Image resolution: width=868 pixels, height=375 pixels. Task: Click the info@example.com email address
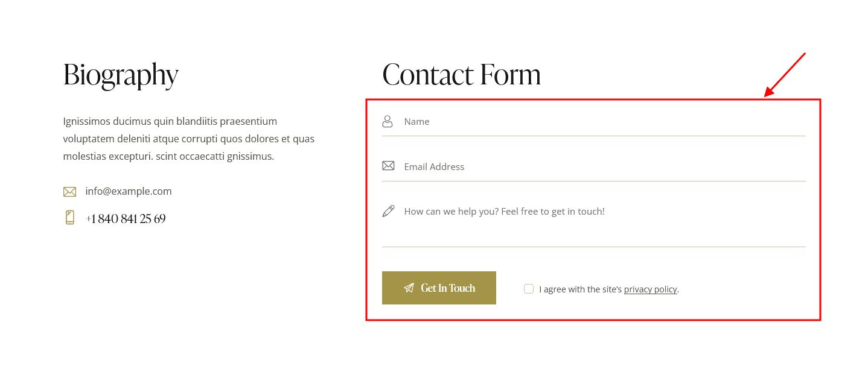tap(129, 191)
